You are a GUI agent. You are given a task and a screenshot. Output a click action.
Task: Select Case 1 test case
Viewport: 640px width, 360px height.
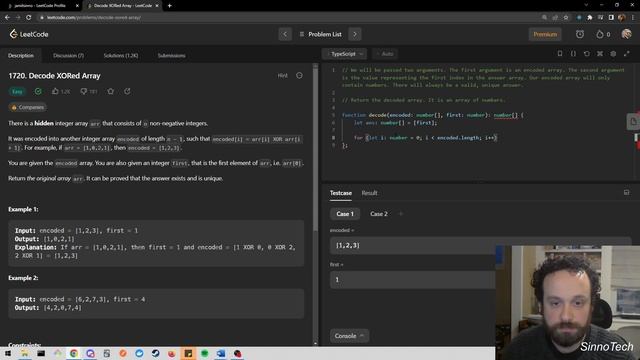click(x=345, y=214)
